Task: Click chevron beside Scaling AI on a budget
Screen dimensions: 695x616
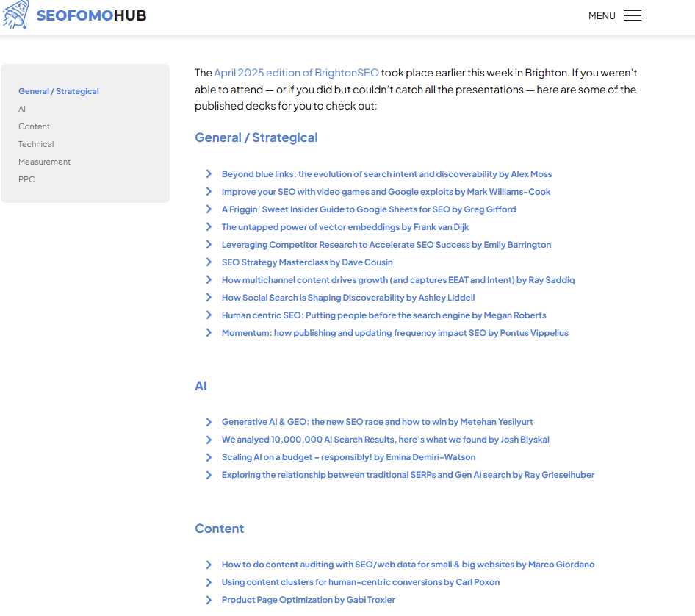Action: (x=209, y=457)
